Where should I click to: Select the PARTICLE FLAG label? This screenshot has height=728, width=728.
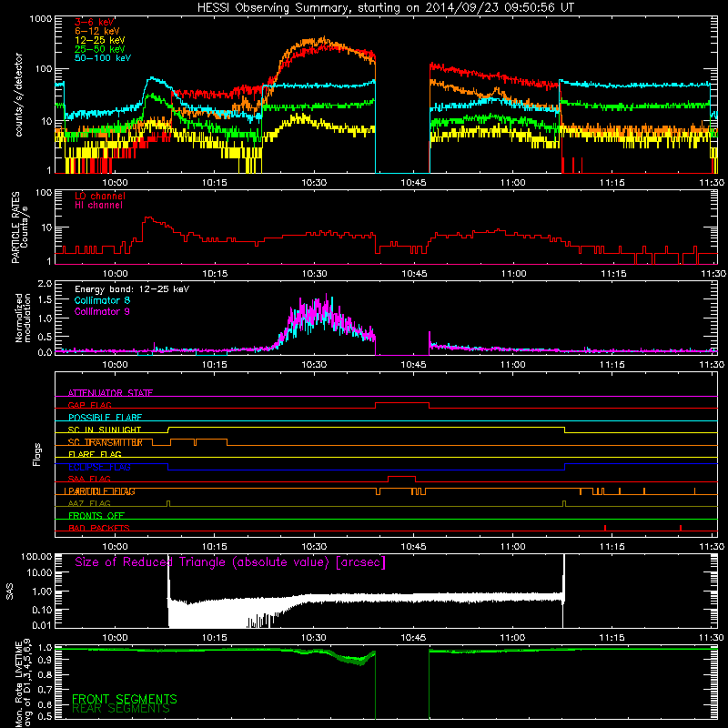point(100,491)
